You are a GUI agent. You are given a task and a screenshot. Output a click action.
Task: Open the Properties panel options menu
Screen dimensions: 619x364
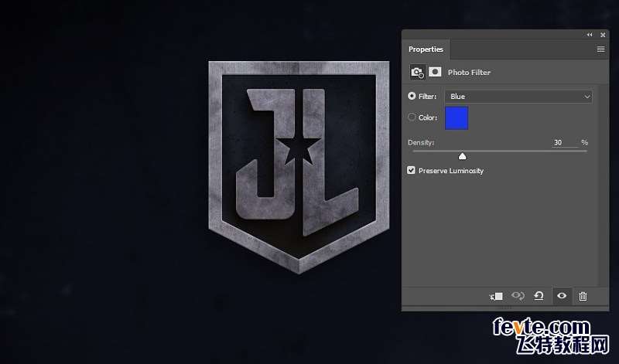tap(601, 49)
